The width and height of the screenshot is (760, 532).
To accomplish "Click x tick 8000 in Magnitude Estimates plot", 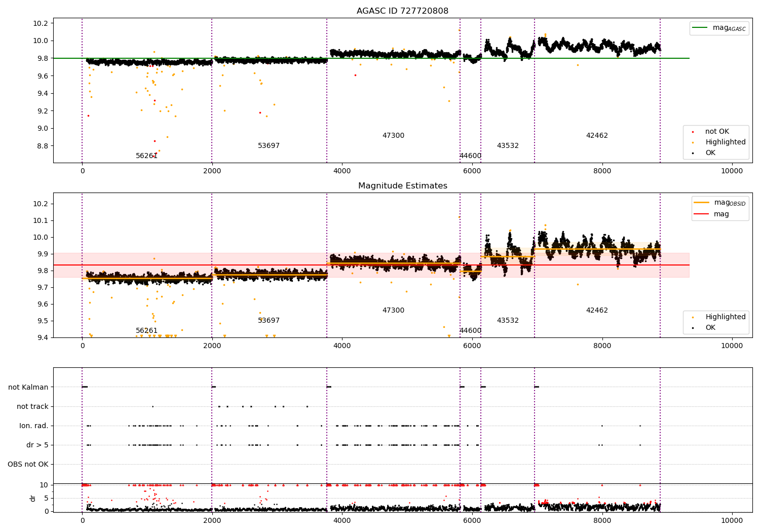I will (x=602, y=346).
